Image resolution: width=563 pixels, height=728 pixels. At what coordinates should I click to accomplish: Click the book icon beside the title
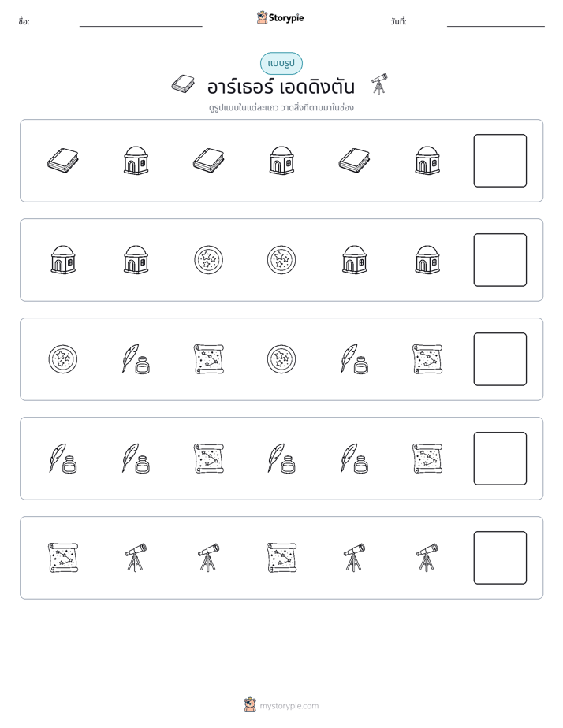(183, 84)
